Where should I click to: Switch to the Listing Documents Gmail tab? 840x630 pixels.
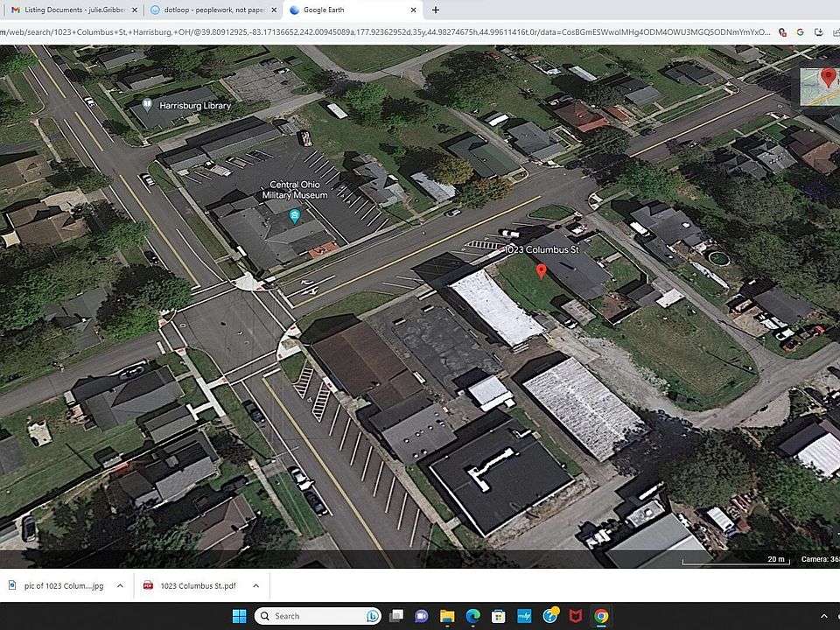coord(73,10)
